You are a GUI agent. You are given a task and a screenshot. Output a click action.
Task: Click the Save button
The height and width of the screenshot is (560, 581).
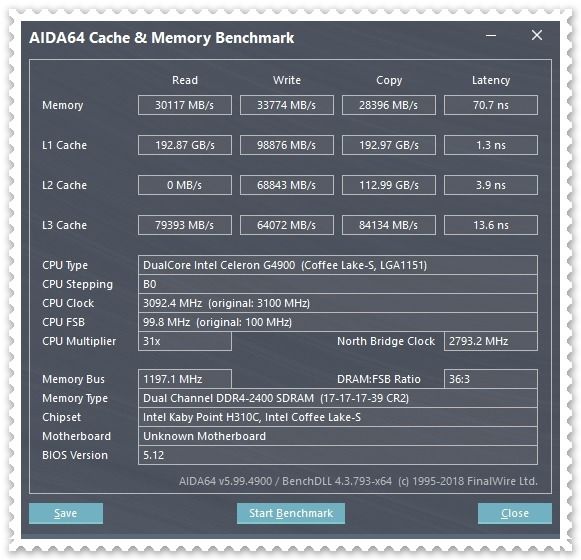[66, 513]
